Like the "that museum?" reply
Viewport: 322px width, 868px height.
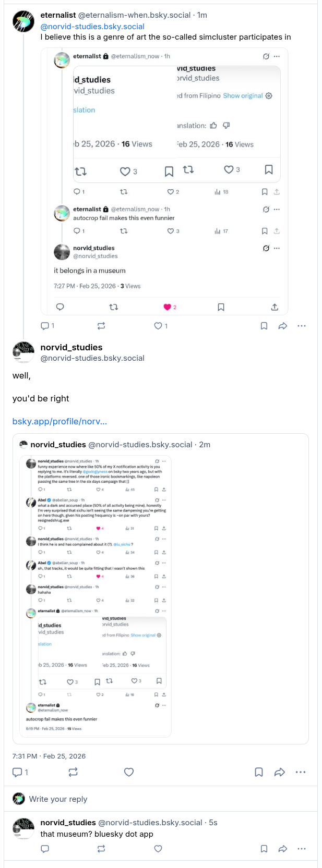click(158, 849)
